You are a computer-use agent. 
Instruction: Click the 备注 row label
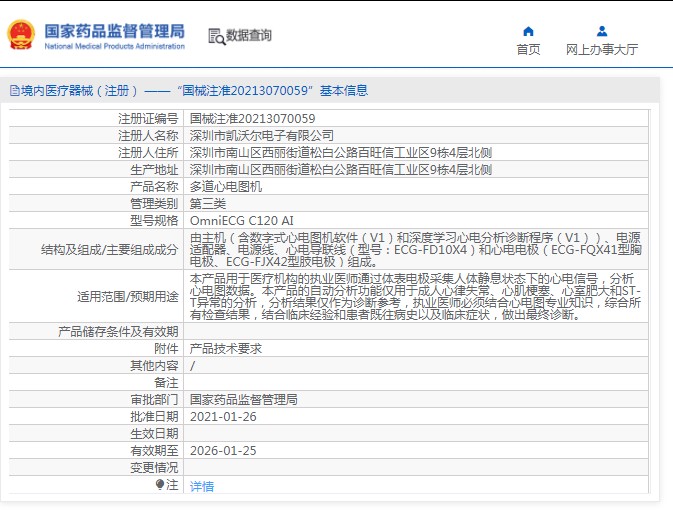(x=166, y=382)
